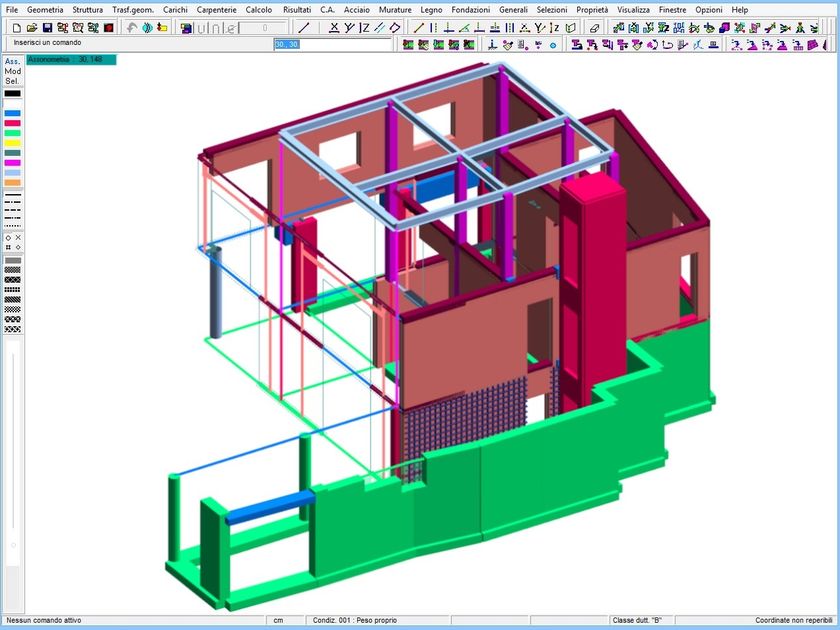Click the red square stop icon
This screenshot has width=840, height=630.
(x=109, y=28)
